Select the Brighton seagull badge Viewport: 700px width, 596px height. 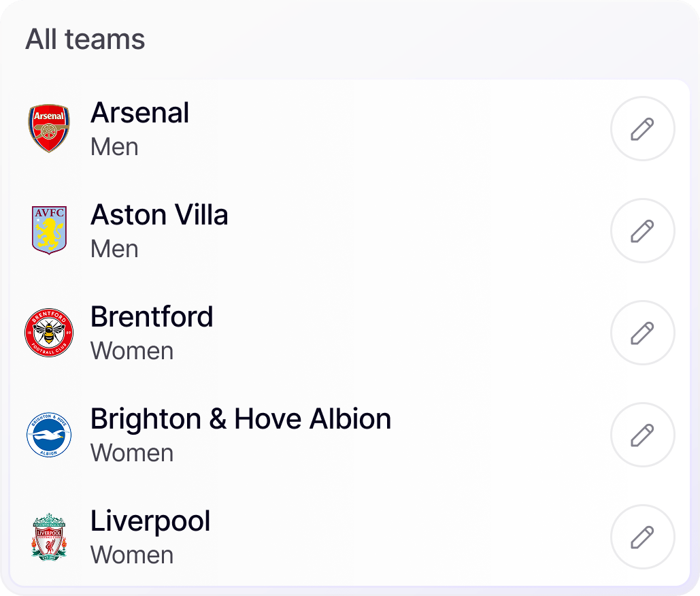(x=49, y=435)
